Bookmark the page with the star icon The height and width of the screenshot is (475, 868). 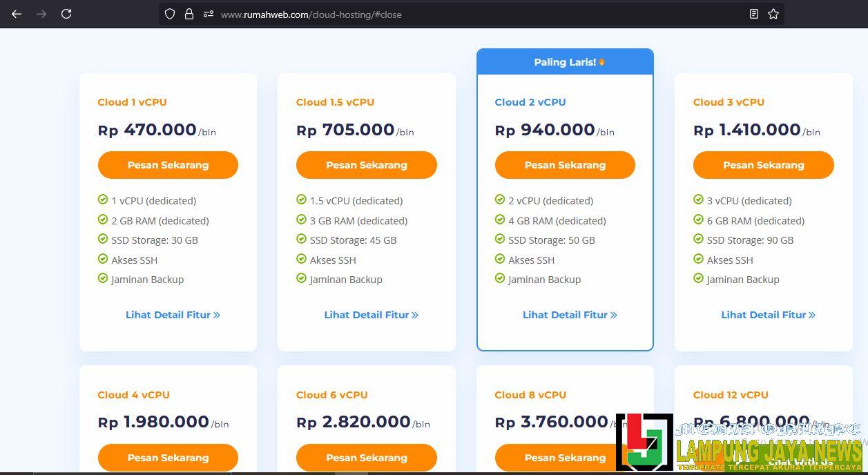point(773,13)
